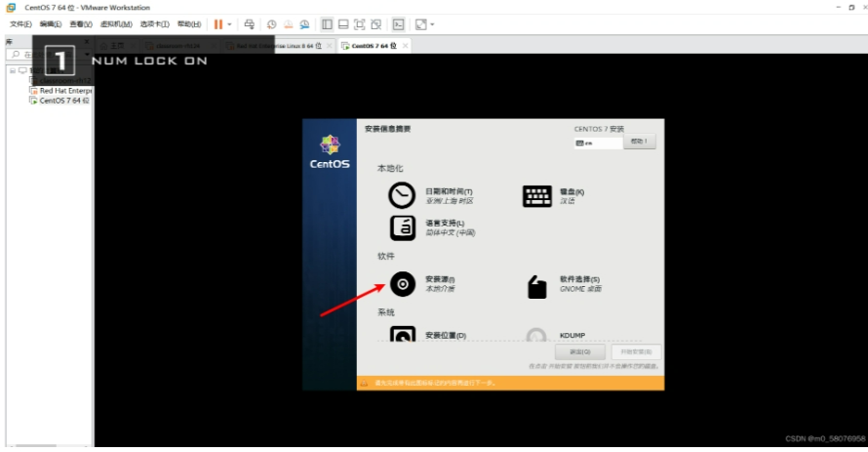Close the Red Hat Enterprise Linux 8 tab
This screenshot has height=452, width=868.
point(330,46)
